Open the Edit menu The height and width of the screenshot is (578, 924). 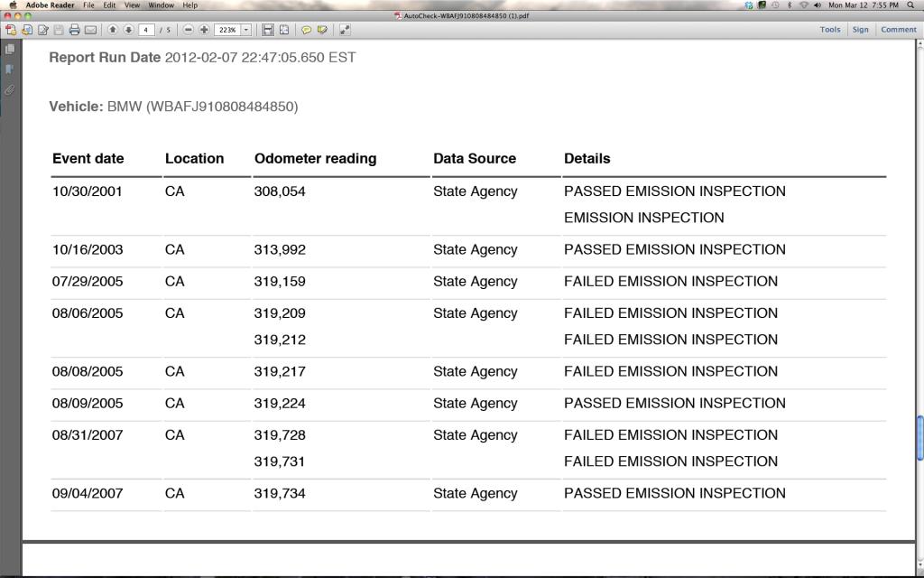(x=109, y=5)
